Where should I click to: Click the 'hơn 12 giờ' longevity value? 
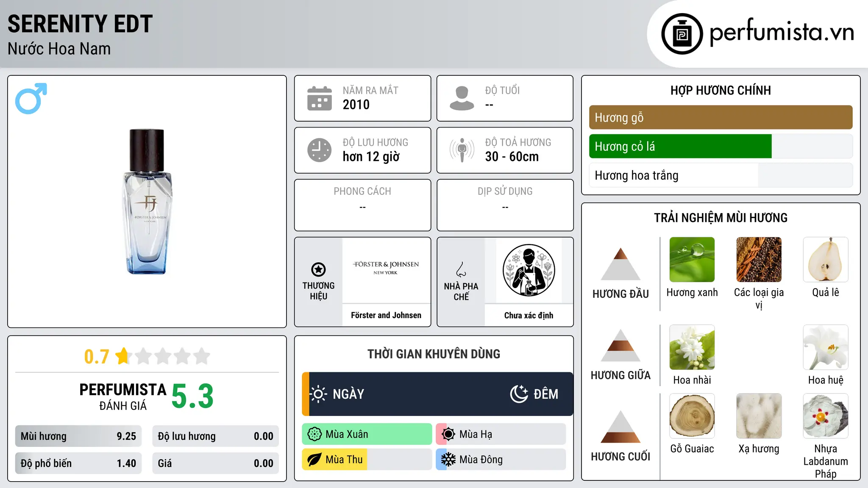(371, 157)
